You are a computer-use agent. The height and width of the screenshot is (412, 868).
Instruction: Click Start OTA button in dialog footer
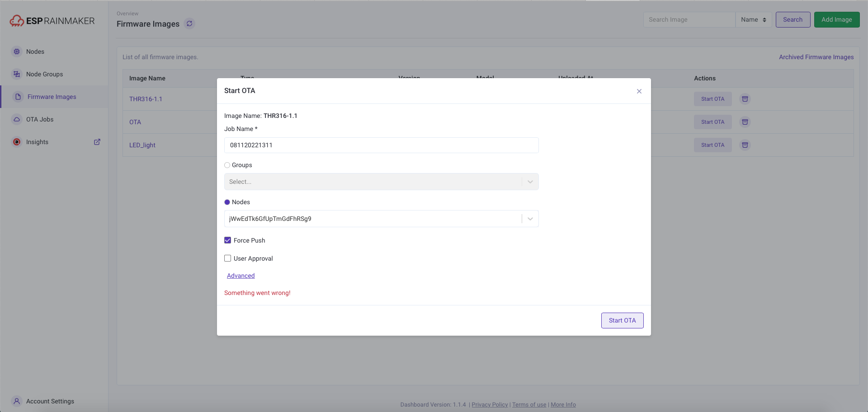[x=623, y=320]
